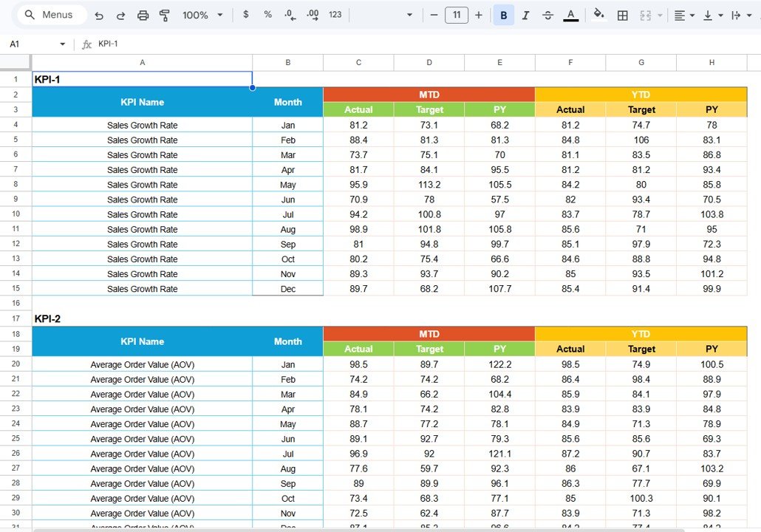Click the Undo icon
The height and width of the screenshot is (532, 761).
(100, 15)
